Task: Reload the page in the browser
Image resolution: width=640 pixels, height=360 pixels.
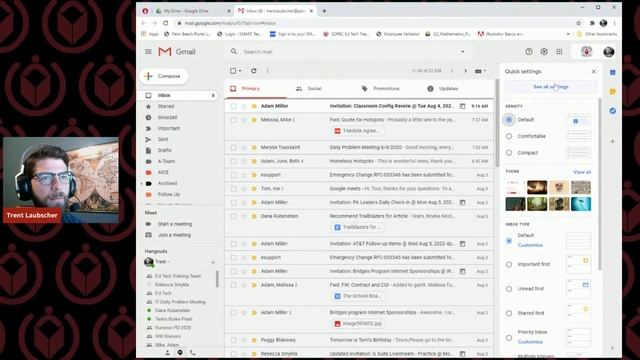Action: pyautogui.click(x=166, y=23)
